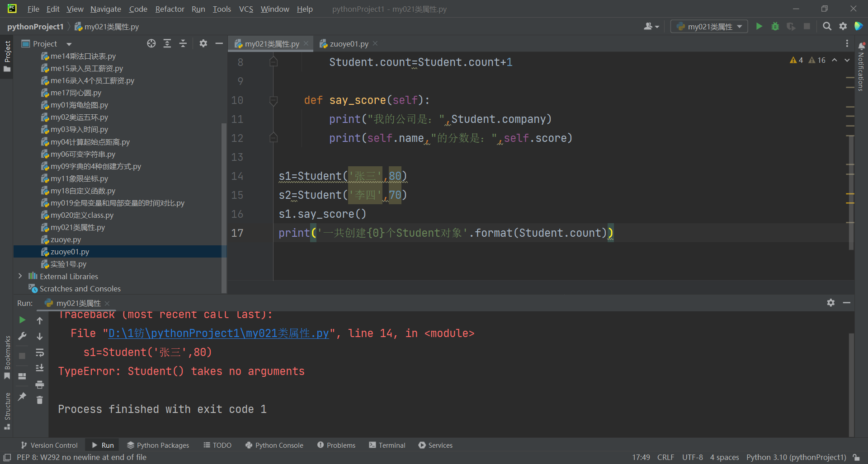
Task: Go to next highlighted error arrow
Action: coord(847,60)
